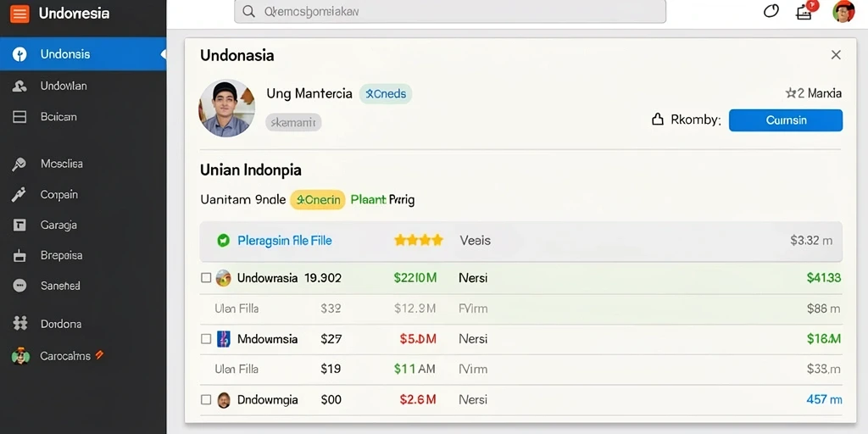Image resolution: width=868 pixels, height=434 pixels.
Task: Close the Undonasia dialog
Action: (836, 55)
